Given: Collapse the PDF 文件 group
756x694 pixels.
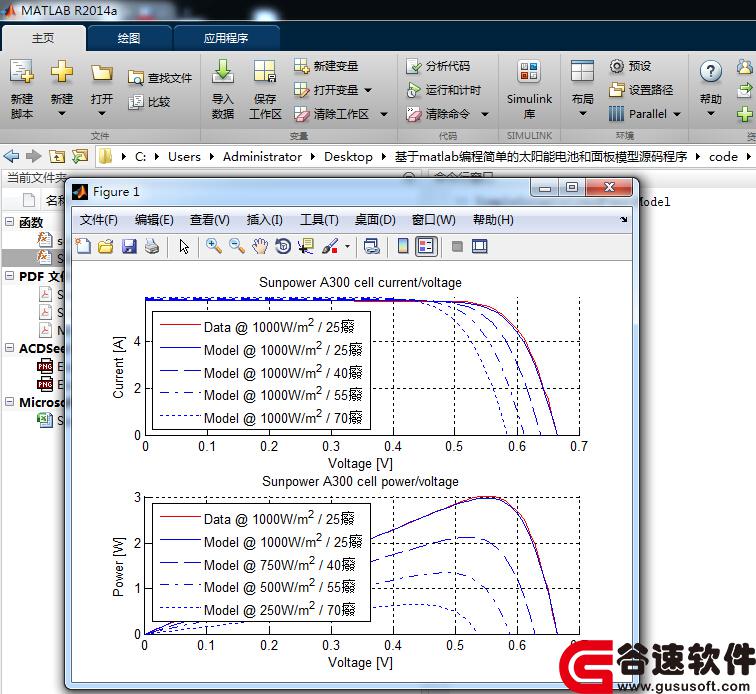Looking at the screenshot, I should pyautogui.click(x=9, y=276).
